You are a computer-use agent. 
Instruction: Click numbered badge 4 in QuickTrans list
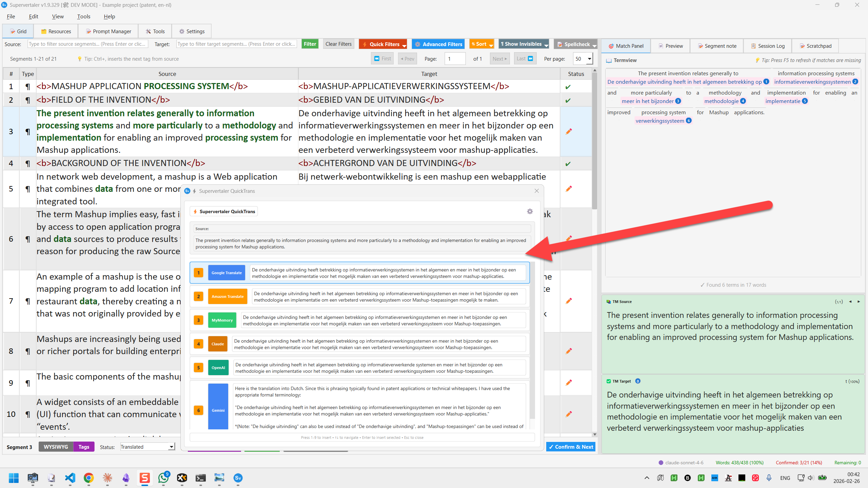tap(198, 344)
